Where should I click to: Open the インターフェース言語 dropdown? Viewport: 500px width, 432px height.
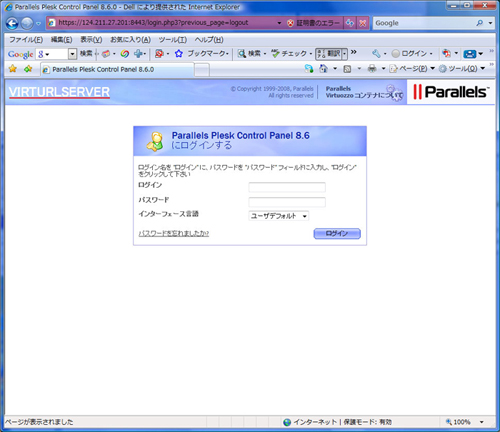279,216
